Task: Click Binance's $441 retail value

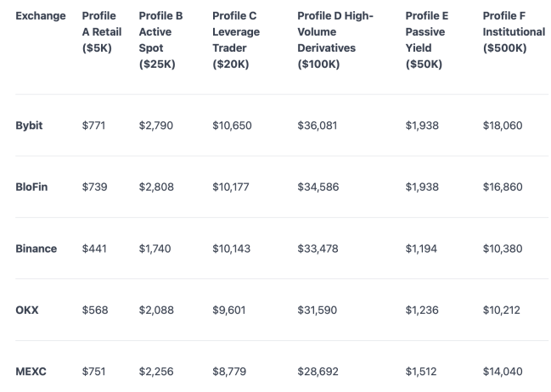Action: click(x=94, y=249)
